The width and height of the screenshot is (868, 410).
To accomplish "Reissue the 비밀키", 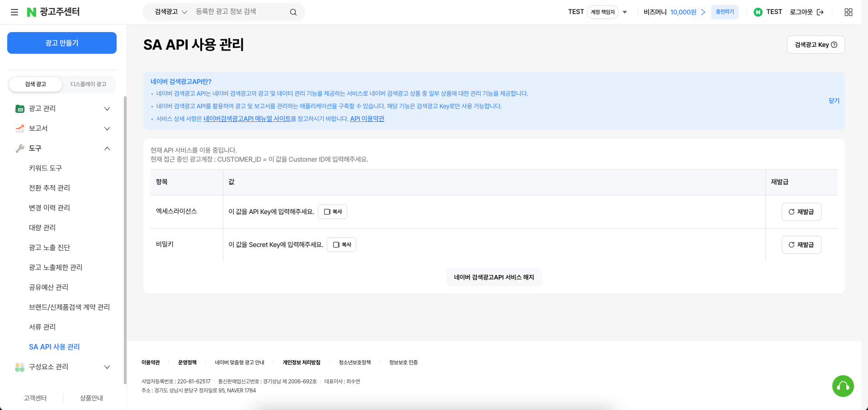I will tap(801, 245).
